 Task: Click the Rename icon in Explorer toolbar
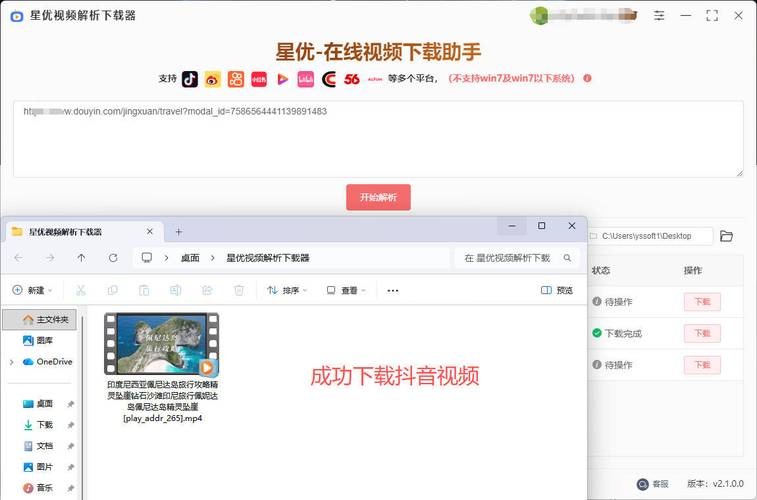point(176,290)
